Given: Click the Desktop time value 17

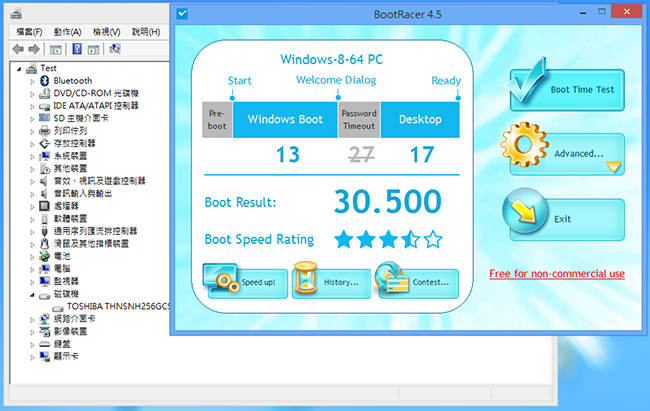Looking at the screenshot, I should (422, 155).
